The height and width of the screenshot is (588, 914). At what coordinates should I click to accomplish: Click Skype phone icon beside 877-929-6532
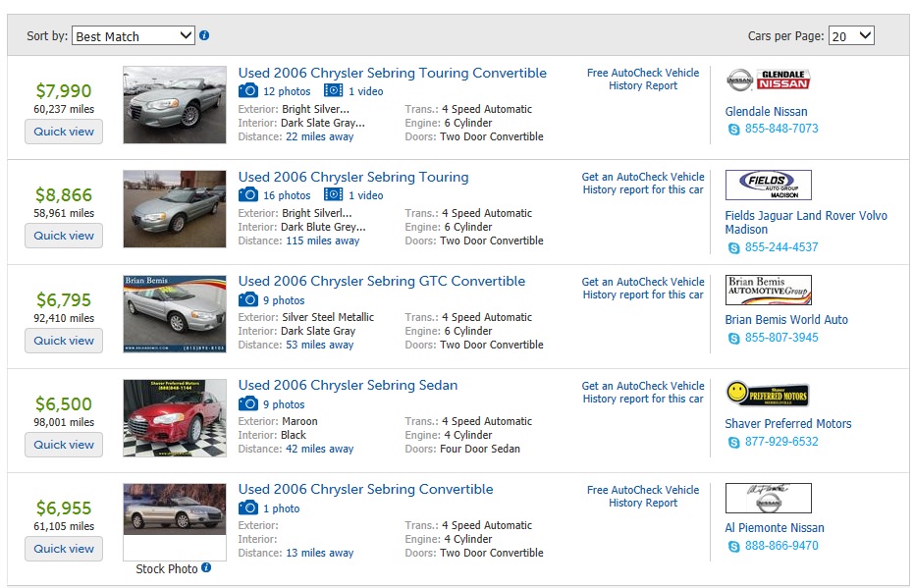(x=733, y=443)
